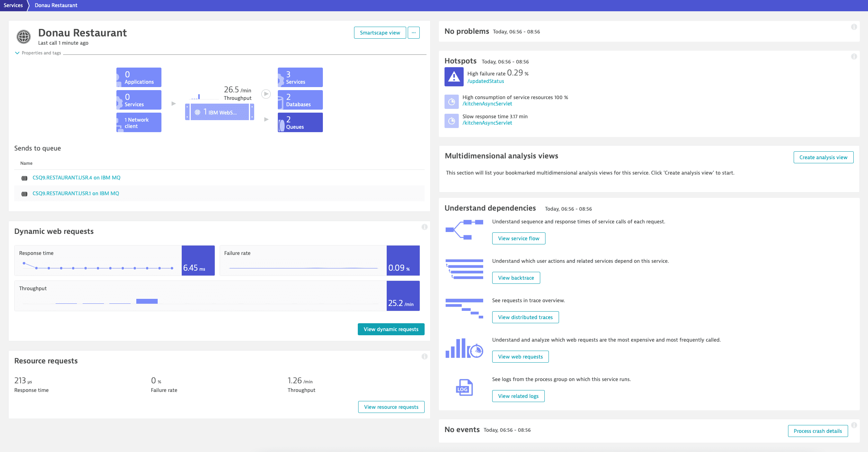The width and height of the screenshot is (868, 452).
Task: Click the High failure rate warning icon
Action: 454,77
